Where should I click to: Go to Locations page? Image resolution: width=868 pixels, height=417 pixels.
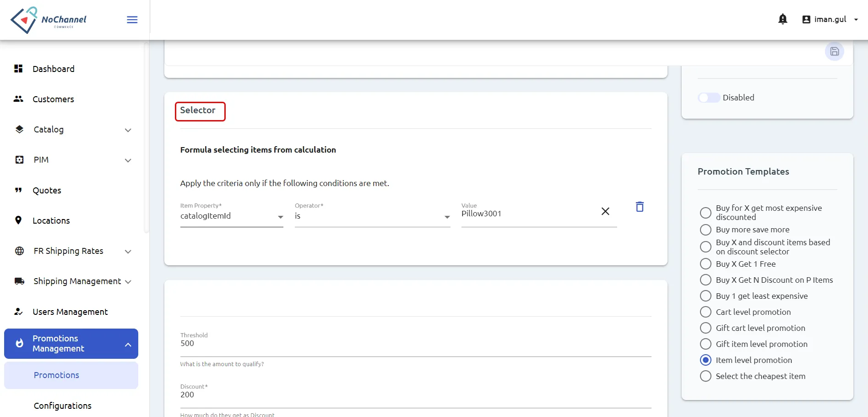point(51,220)
